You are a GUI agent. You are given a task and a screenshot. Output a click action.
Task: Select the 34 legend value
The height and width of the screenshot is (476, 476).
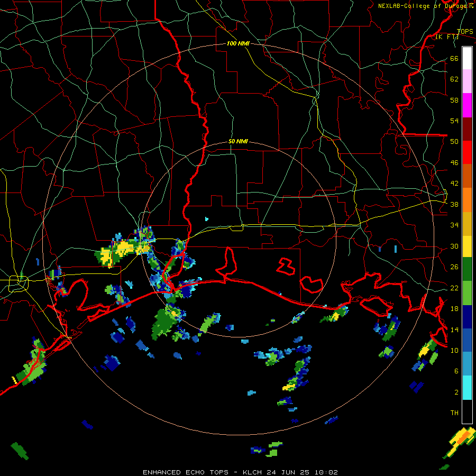[x=454, y=225]
